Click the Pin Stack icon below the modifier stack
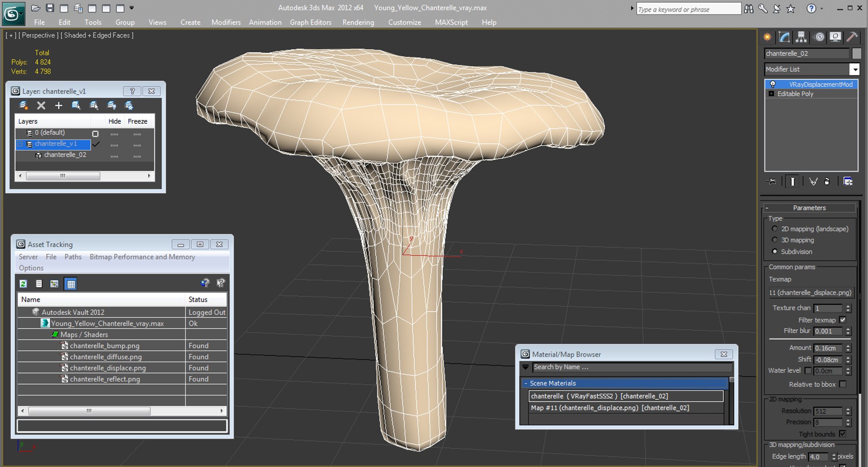This screenshot has height=467, width=868. point(772,182)
